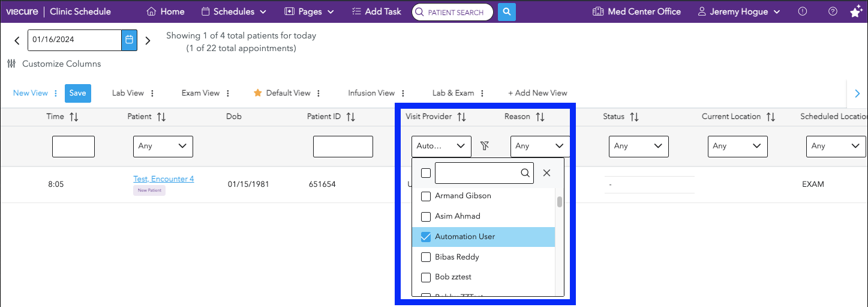Sort by Patient column
This screenshot has width=868, height=307.
point(161,117)
